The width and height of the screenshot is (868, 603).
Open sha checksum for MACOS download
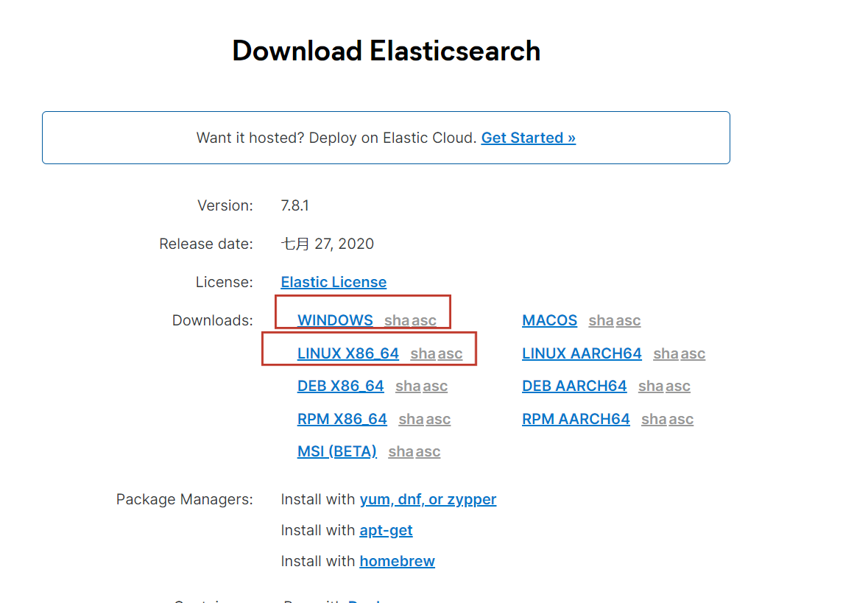pyautogui.click(x=601, y=320)
